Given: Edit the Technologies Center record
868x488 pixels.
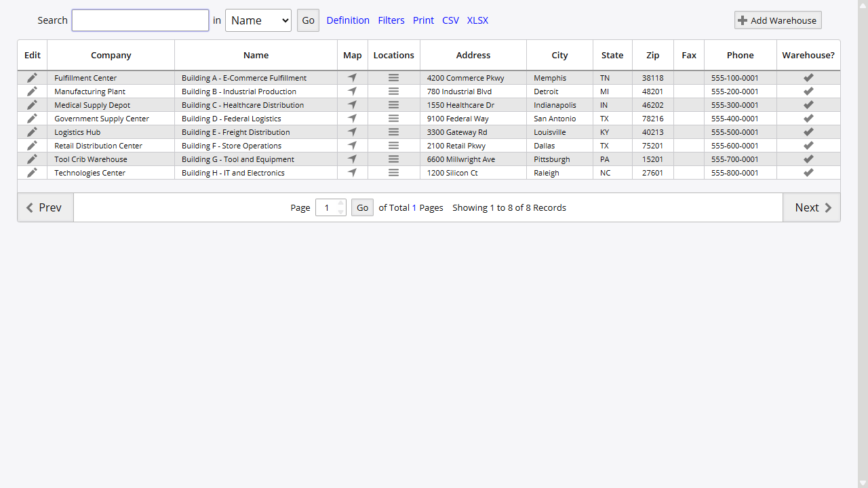Looking at the screenshot, I should [32, 172].
